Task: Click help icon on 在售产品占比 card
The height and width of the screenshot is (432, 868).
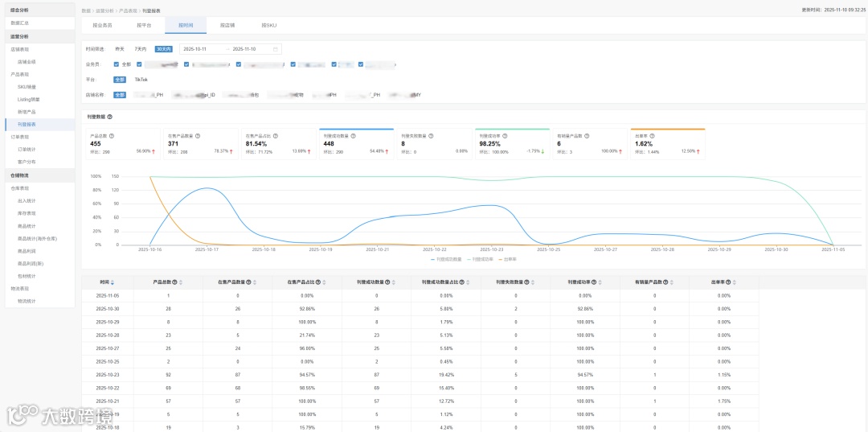Action: (276, 136)
